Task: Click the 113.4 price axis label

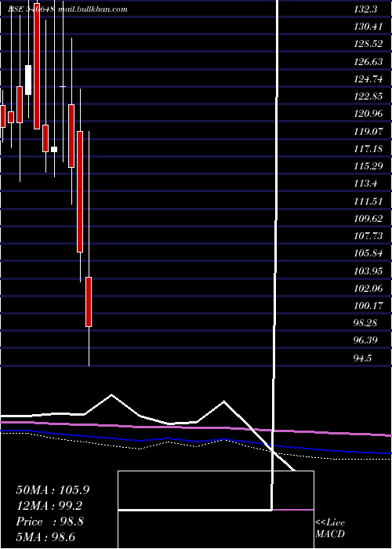Action: (366, 184)
